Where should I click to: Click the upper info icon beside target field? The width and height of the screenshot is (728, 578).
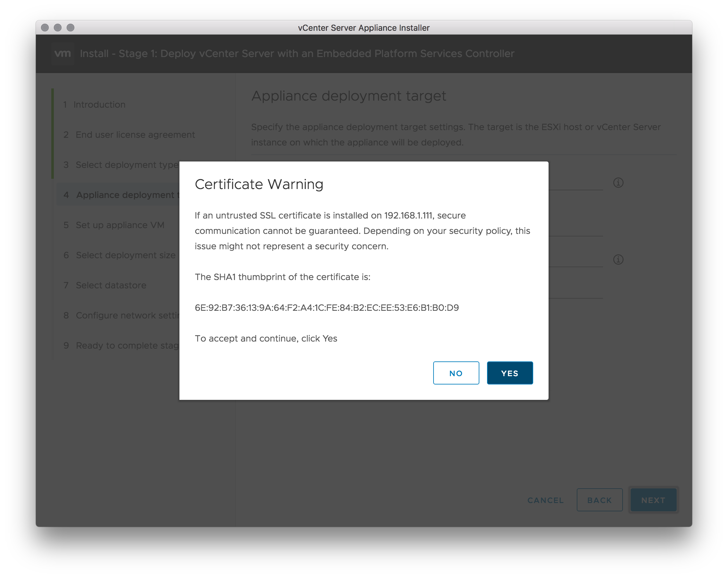(618, 183)
